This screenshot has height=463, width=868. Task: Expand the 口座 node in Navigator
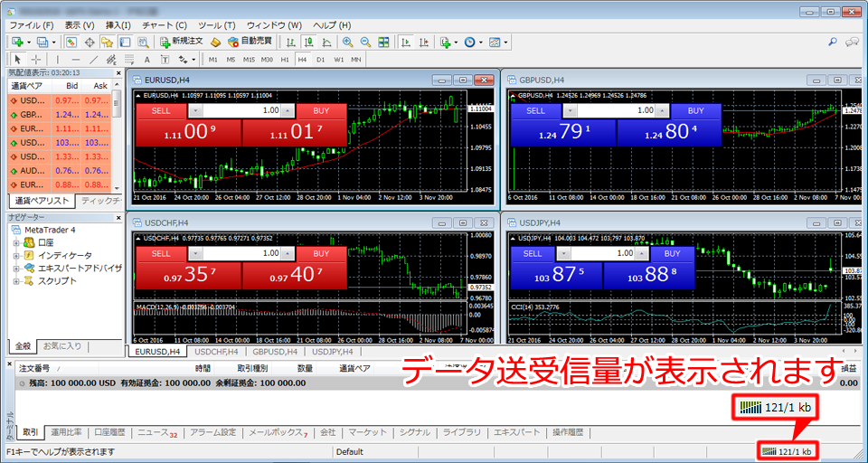pyautogui.click(x=16, y=242)
